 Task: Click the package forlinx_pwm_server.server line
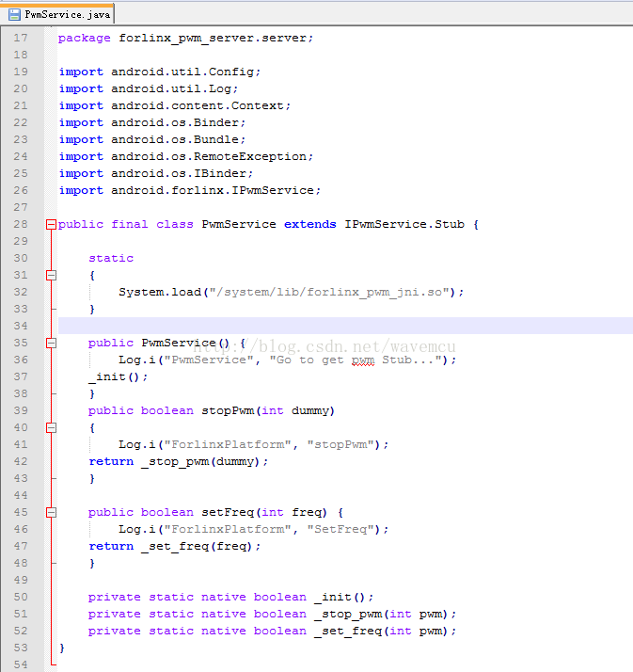[186, 39]
